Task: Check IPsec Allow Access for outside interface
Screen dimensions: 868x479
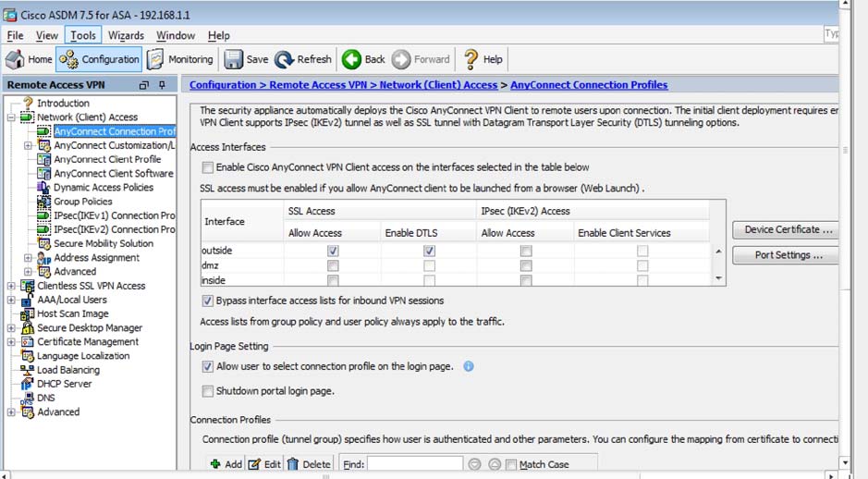Action: tap(526, 251)
